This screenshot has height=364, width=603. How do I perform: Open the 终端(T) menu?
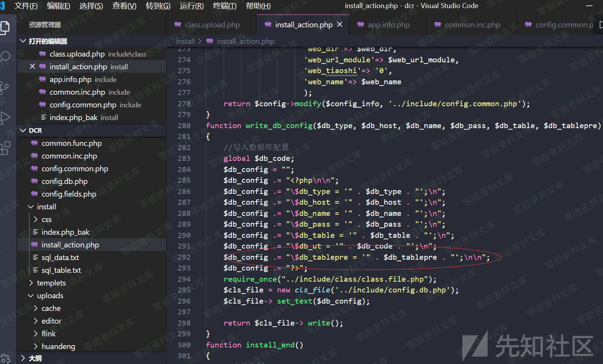tap(225, 6)
